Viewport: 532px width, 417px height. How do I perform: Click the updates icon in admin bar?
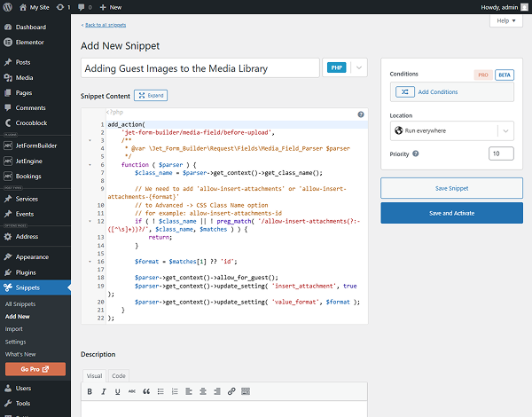pyautogui.click(x=60, y=7)
